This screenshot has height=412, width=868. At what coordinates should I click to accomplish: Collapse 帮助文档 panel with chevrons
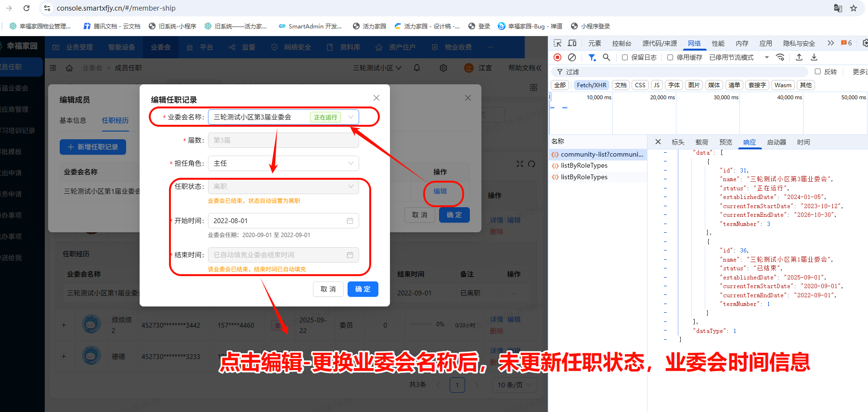click(x=538, y=68)
